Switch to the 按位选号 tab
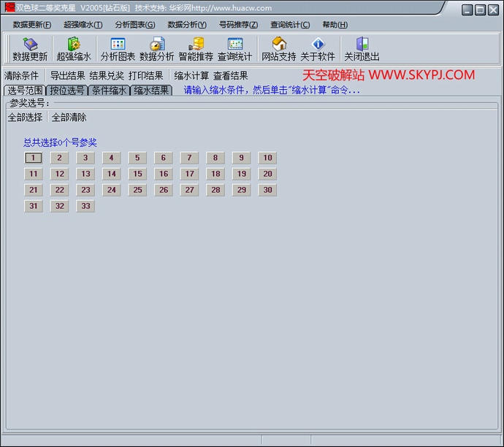This screenshot has height=447, width=504. [x=66, y=91]
